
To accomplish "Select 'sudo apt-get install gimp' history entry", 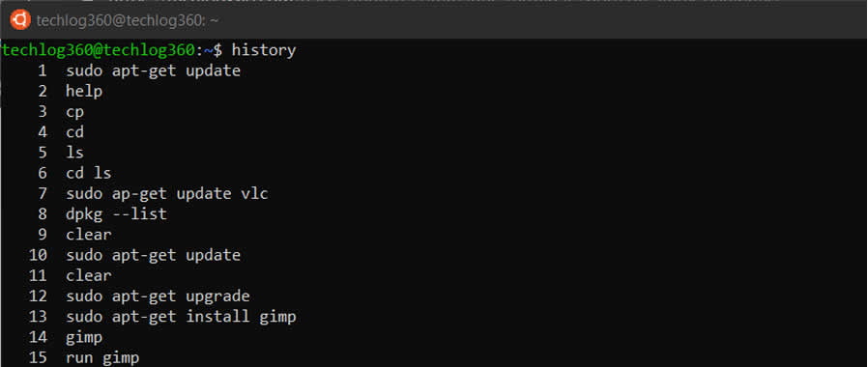I will (181, 317).
